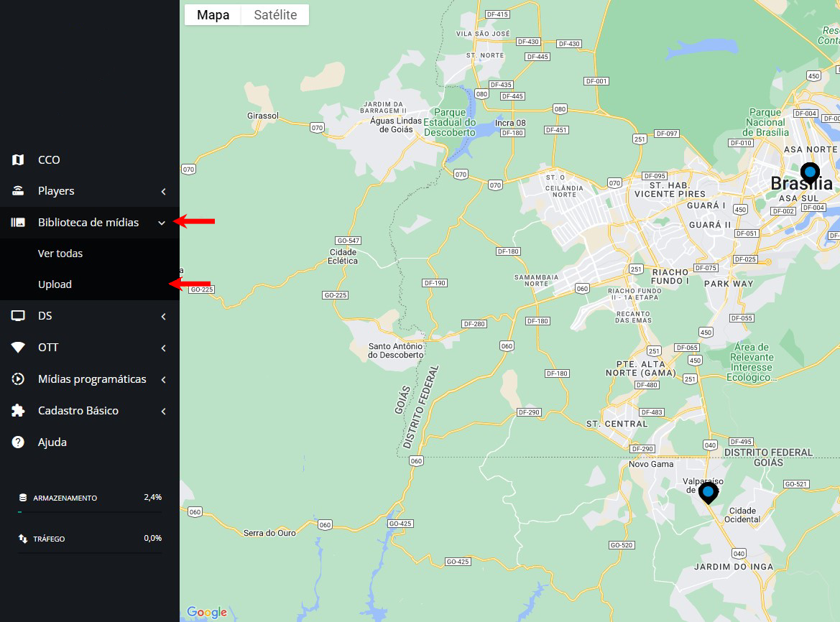Expand the Cadastro Básico chevron
Screen dimensions: 840x622
coord(163,411)
